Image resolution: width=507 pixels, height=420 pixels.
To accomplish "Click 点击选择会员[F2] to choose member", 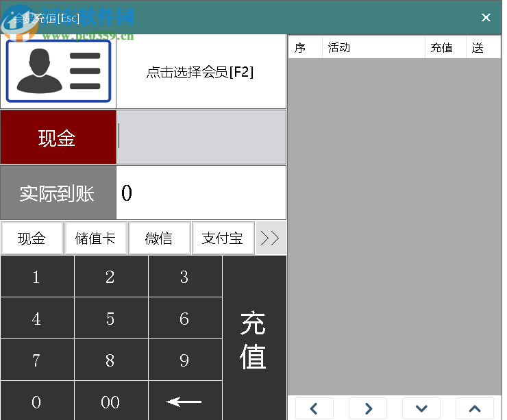I will pos(201,71).
